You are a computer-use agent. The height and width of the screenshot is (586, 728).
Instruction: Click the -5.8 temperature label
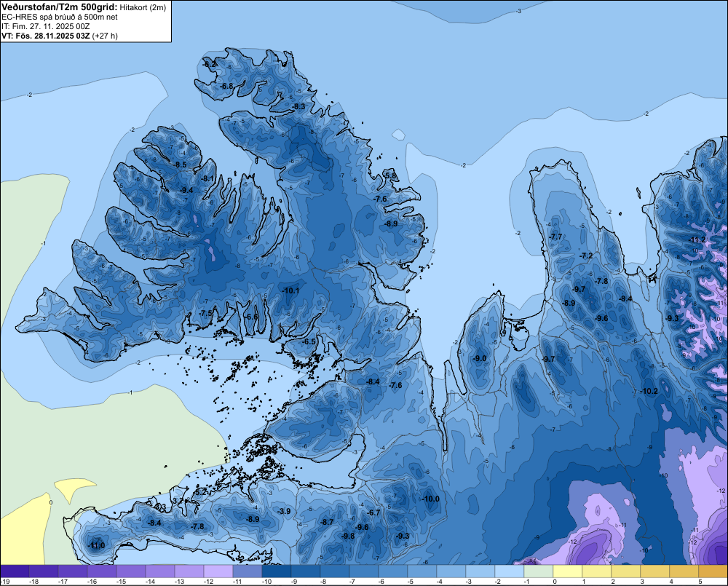pos(391,175)
